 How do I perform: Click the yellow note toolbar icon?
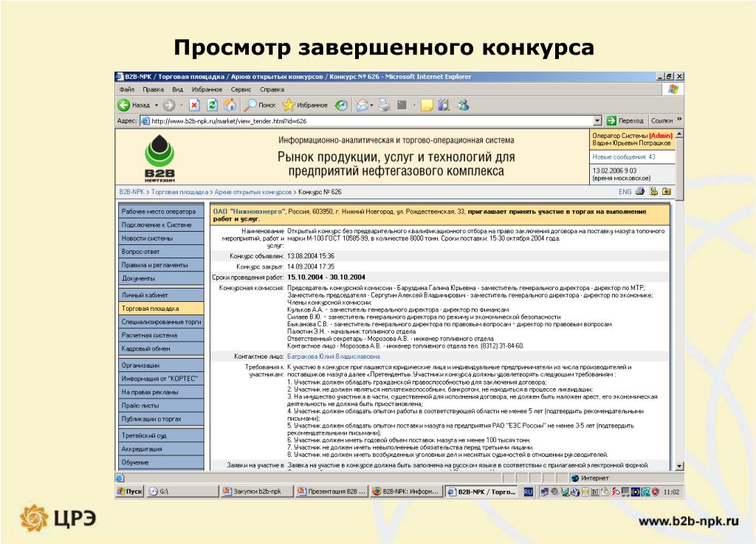pyautogui.click(x=427, y=105)
